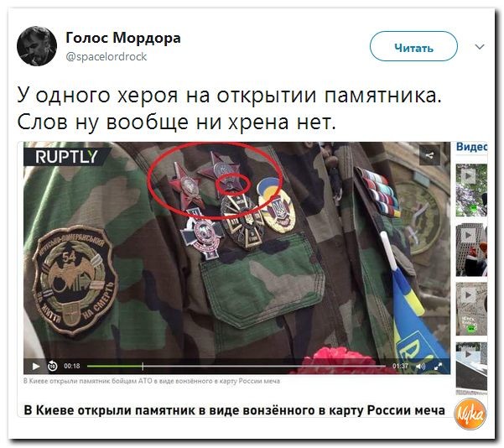The image size is (504, 448).
Task: Click the share icon on video
Action: coord(429,156)
